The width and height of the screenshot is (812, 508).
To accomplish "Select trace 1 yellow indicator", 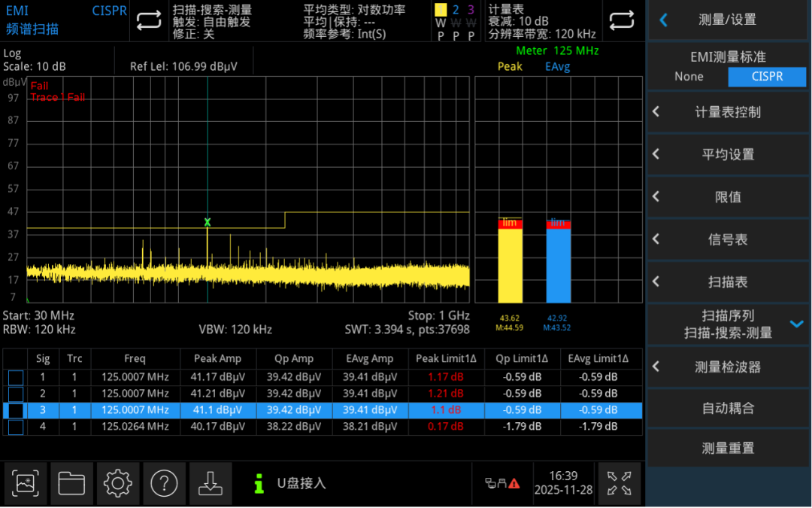I will click(440, 10).
